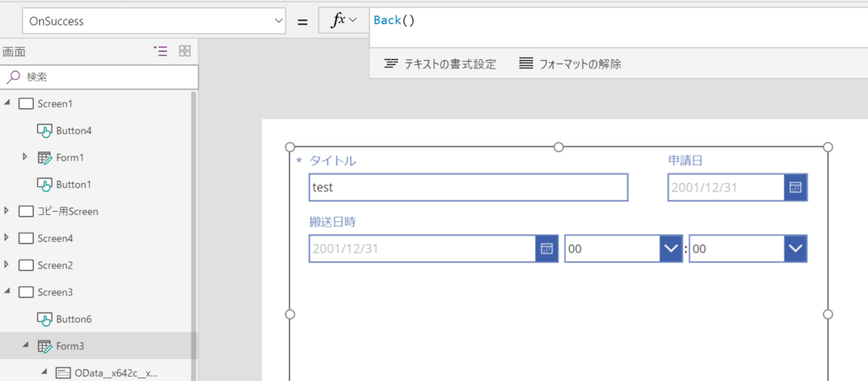Collapse the OData__x642c data card node

click(x=43, y=373)
